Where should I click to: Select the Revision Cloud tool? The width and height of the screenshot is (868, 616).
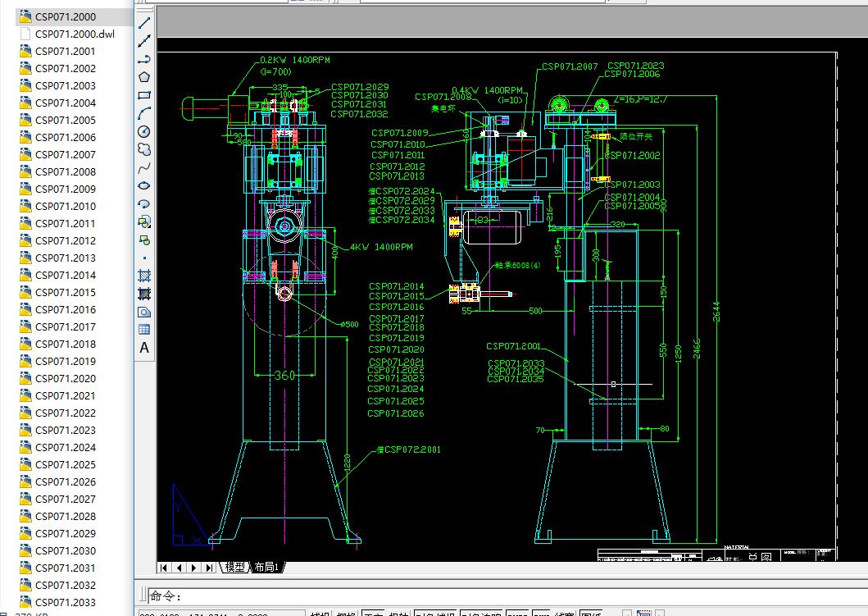[144, 149]
